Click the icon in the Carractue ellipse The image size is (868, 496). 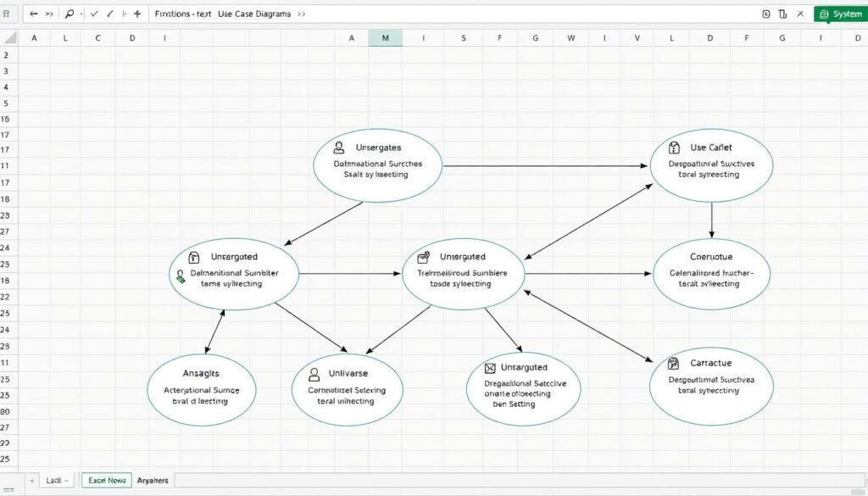[673, 363]
